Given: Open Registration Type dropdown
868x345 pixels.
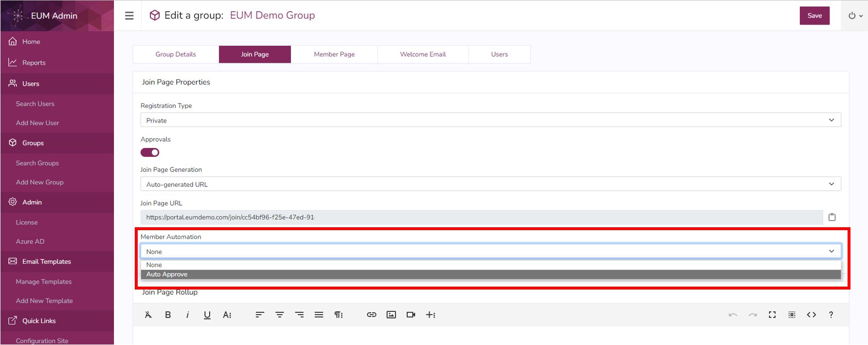Looking at the screenshot, I should click(490, 120).
